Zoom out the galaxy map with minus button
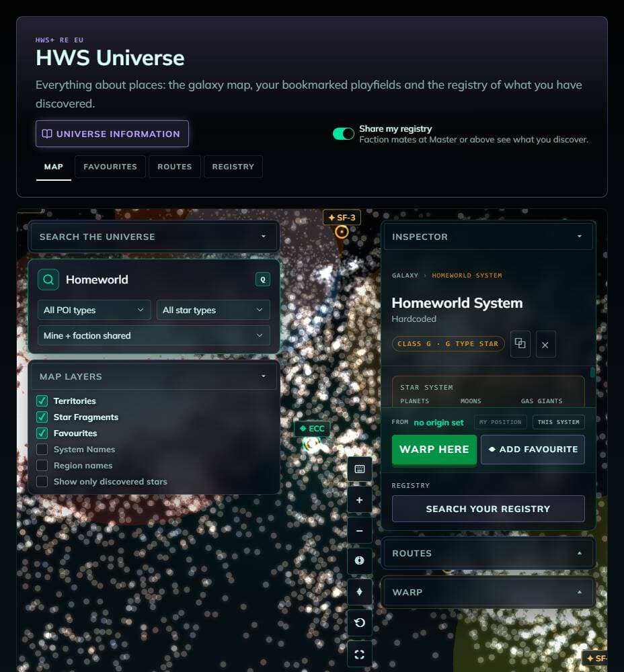Image resolution: width=624 pixels, height=672 pixels. click(359, 531)
